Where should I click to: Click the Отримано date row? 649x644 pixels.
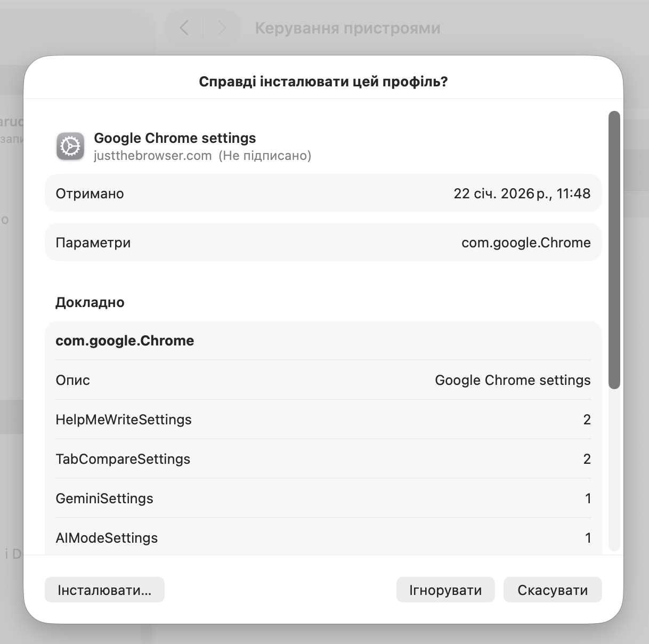coord(323,194)
